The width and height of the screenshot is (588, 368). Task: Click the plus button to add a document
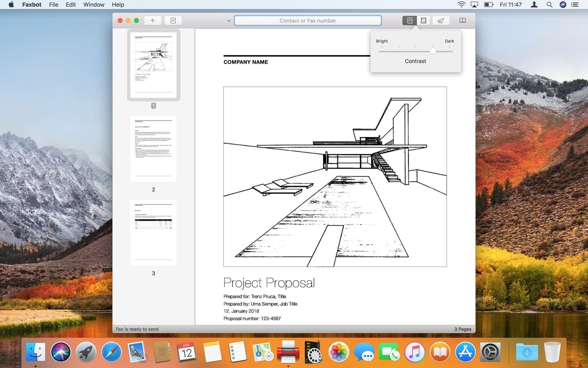click(153, 21)
